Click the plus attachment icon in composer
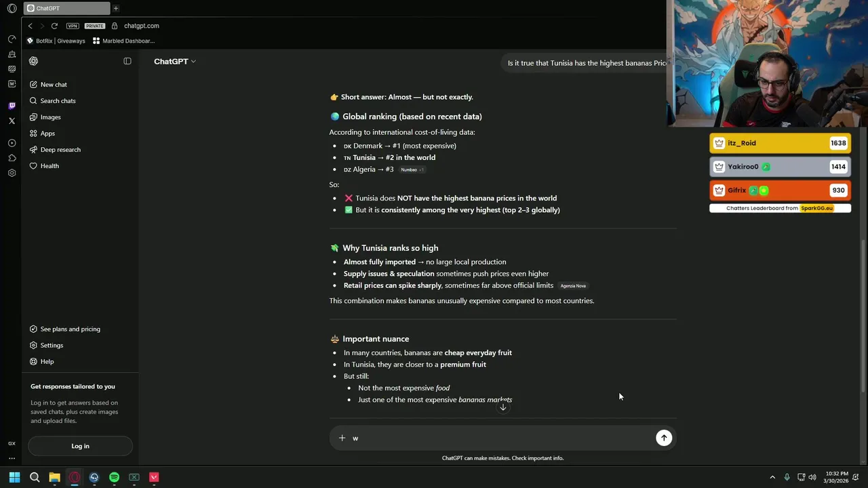Image resolution: width=868 pixels, height=488 pixels. pyautogui.click(x=342, y=438)
